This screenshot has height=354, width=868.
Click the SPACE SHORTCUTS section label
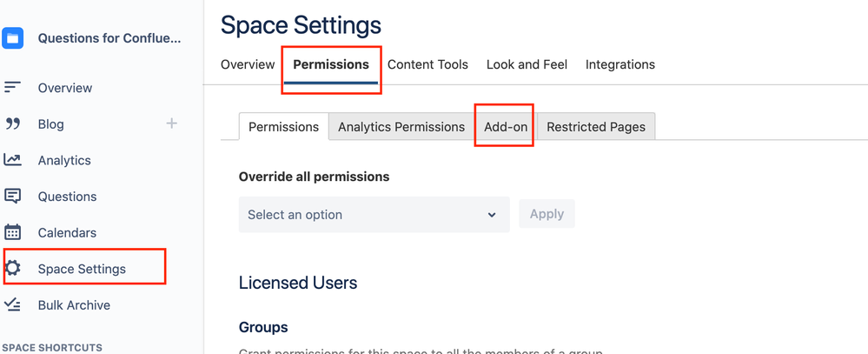[53, 348]
